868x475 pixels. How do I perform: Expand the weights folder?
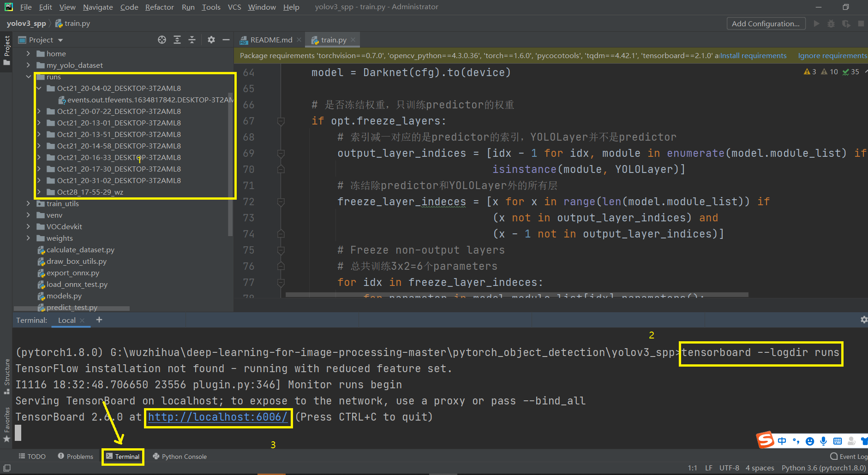coord(28,238)
